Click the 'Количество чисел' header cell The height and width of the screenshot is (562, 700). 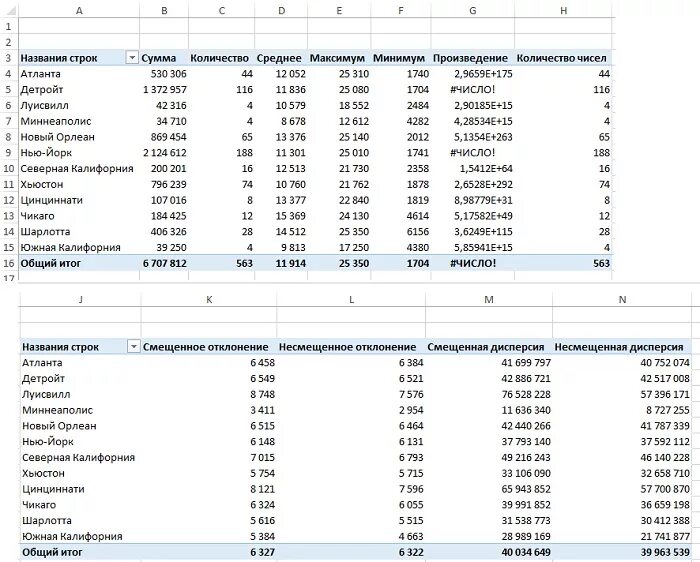pyautogui.click(x=561, y=58)
